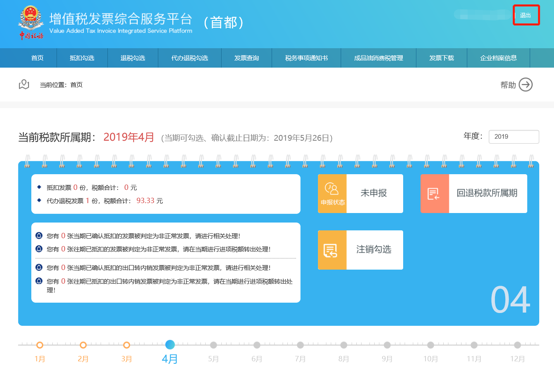Select the 4月 marker on the timeline
Screen dimensions: 554x374
(170, 344)
